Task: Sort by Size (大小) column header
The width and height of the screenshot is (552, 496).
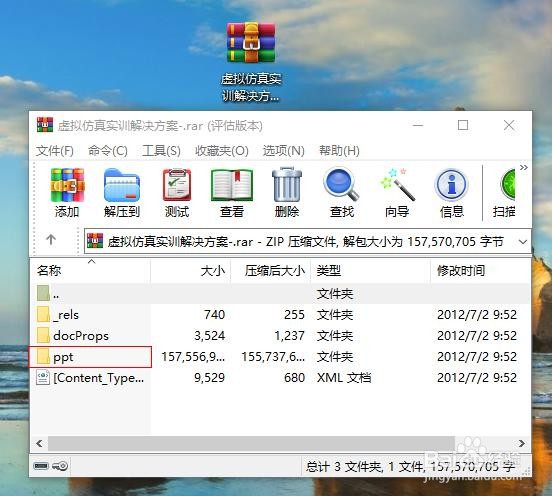Action: [x=190, y=270]
